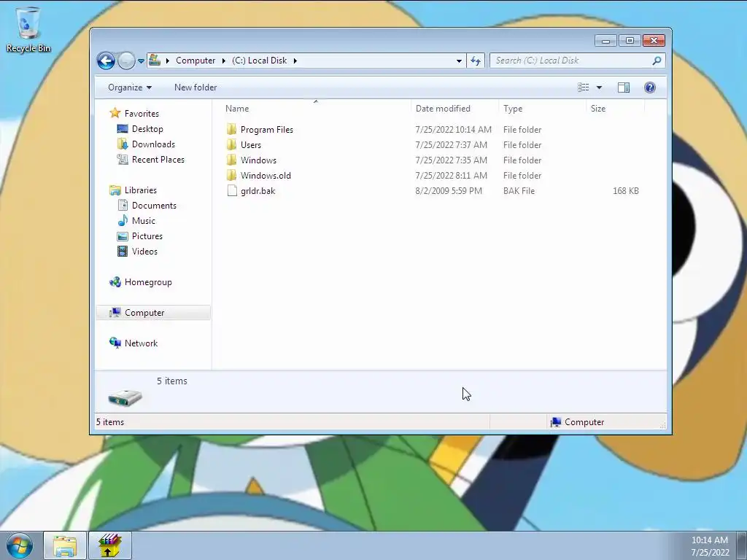Viewport: 747px width, 560px height.
Task: Select the Windows.old folder icon
Action: coord(231,175)
